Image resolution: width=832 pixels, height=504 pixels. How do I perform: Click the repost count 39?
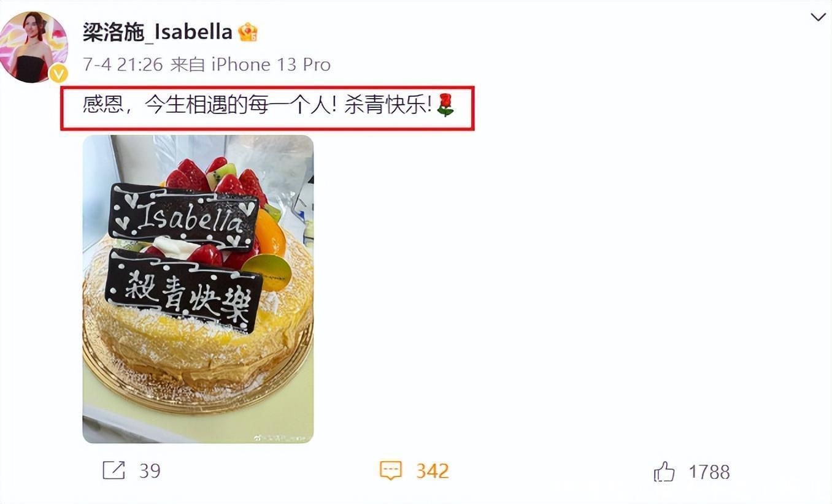(x=150, y=471)
